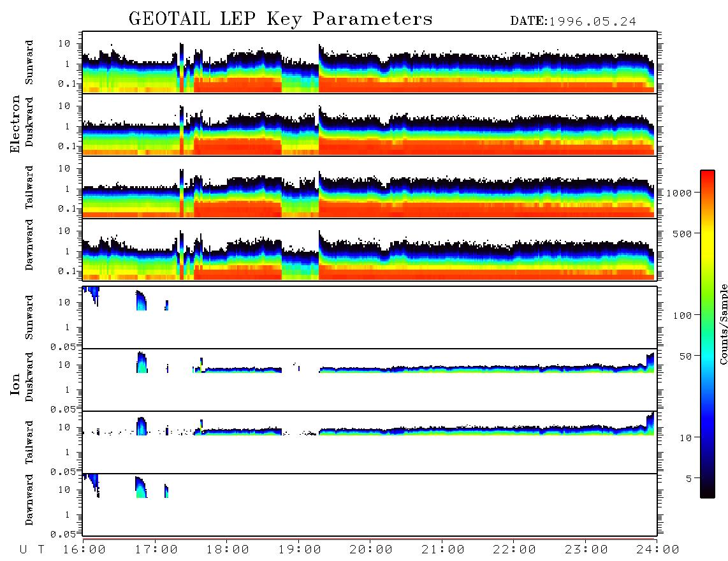Viewport: 728px width, 561px height.
Task: Click the 500 tick on the color bar
Action: (682, 233)
